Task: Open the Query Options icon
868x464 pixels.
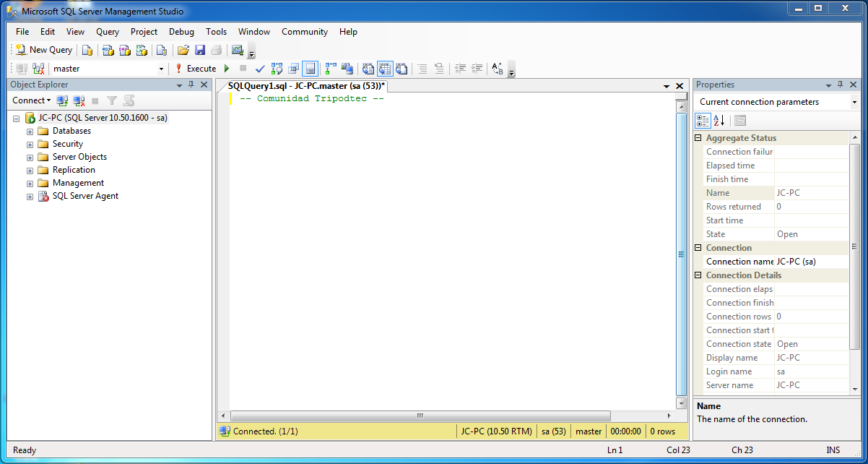Action: click(293, 69)
